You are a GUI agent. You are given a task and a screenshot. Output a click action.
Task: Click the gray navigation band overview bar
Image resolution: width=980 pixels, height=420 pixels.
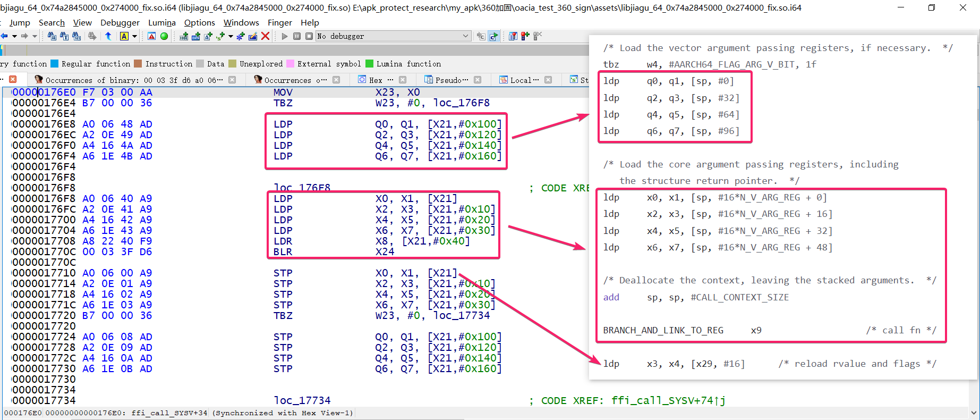coord(292,51)
